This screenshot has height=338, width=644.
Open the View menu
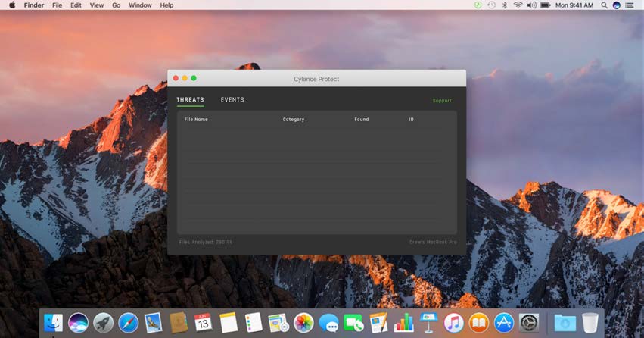click(x=97, y=5)
